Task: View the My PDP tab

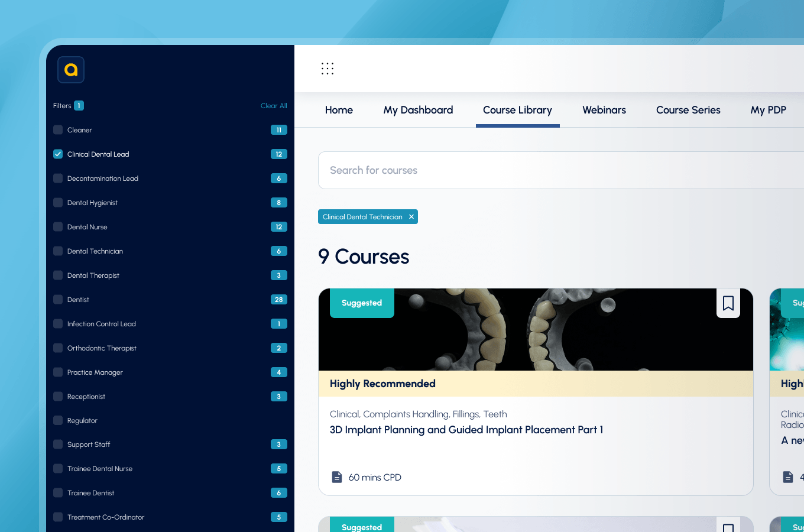Action: click(768, 110)
